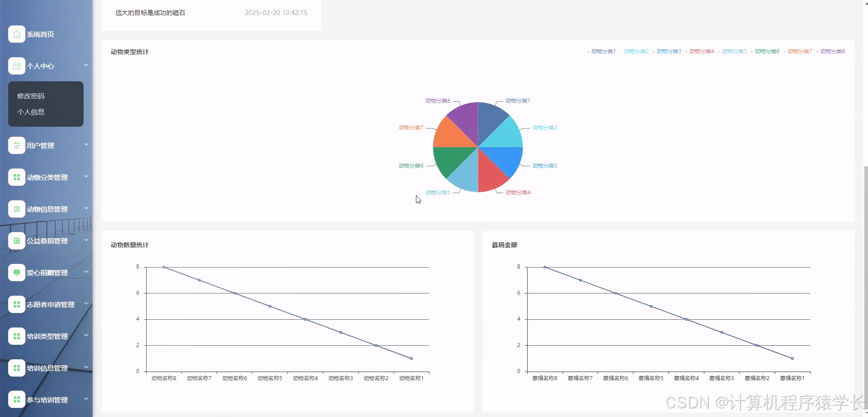Screen dimensions: 868x417
Task: Click the 动物类型统计 chart title
Action: coord(129,52)
